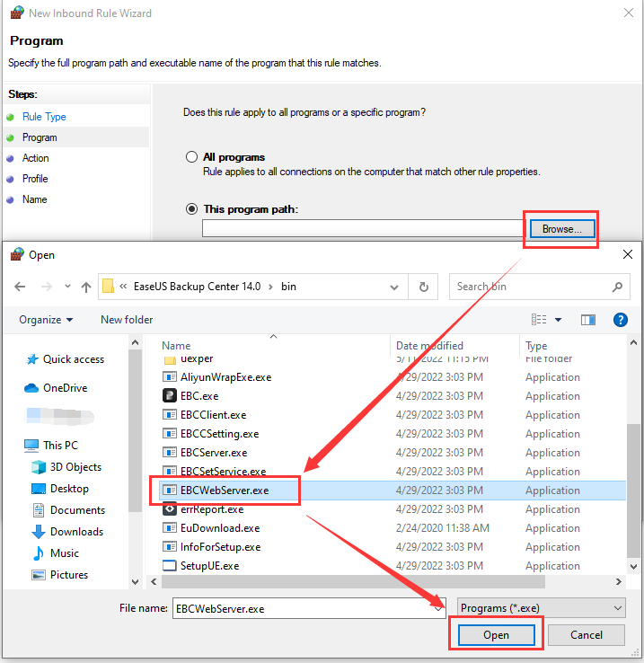Screen dimensions: 644x663
Task: Select EuDownload.exe in the file list
Action: click(220, 528)
